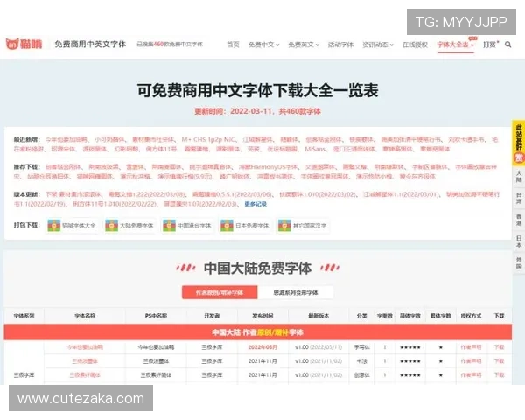
Task: Expand the 资讯动态 menu
Action: coord(378,45)
